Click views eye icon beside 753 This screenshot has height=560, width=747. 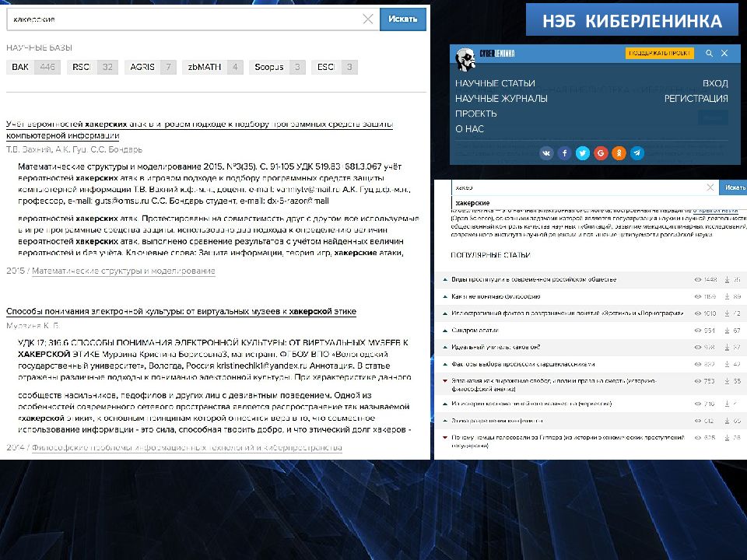click(x=698, y=381)
